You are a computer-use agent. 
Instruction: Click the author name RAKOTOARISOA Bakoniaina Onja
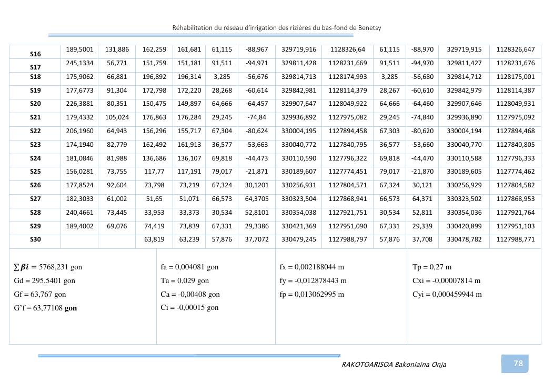pyautogui.click(x=394, y=364)
